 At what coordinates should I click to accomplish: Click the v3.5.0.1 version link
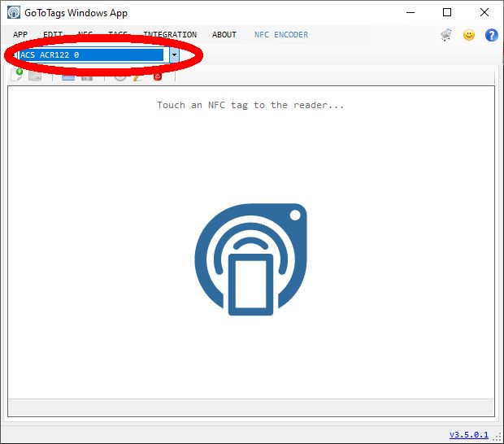tap(469, 435)
